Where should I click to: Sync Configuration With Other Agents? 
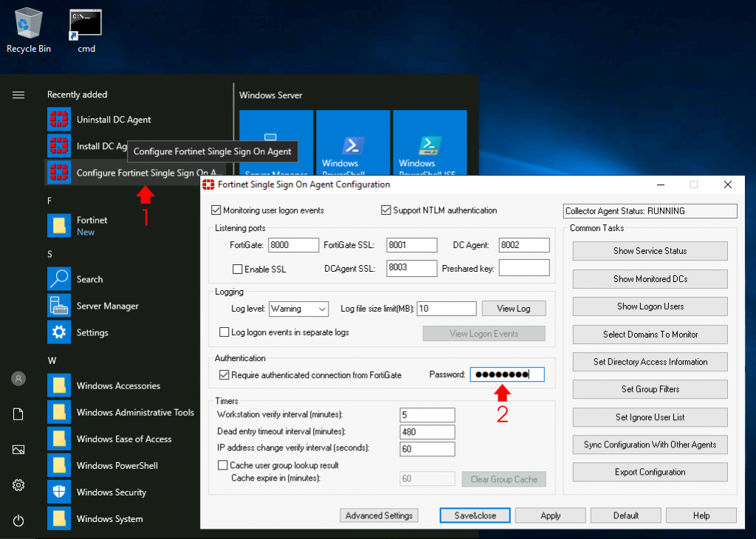coord(649,444)
